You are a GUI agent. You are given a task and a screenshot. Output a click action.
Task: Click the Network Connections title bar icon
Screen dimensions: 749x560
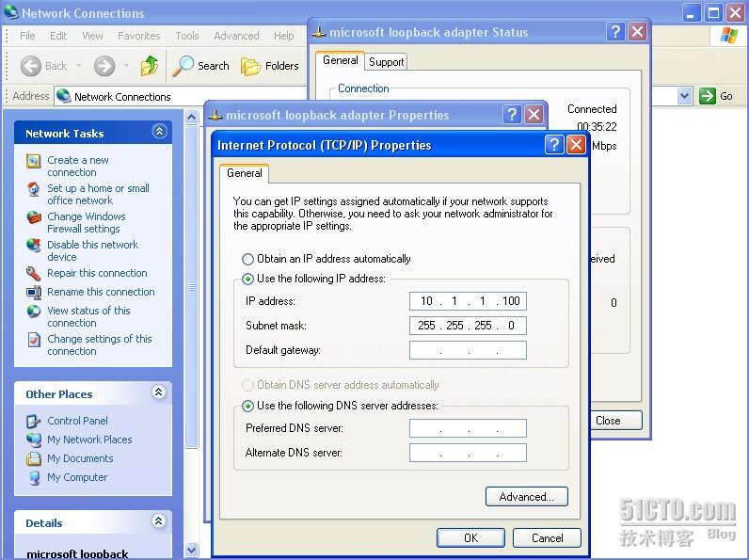coord(11,12)
